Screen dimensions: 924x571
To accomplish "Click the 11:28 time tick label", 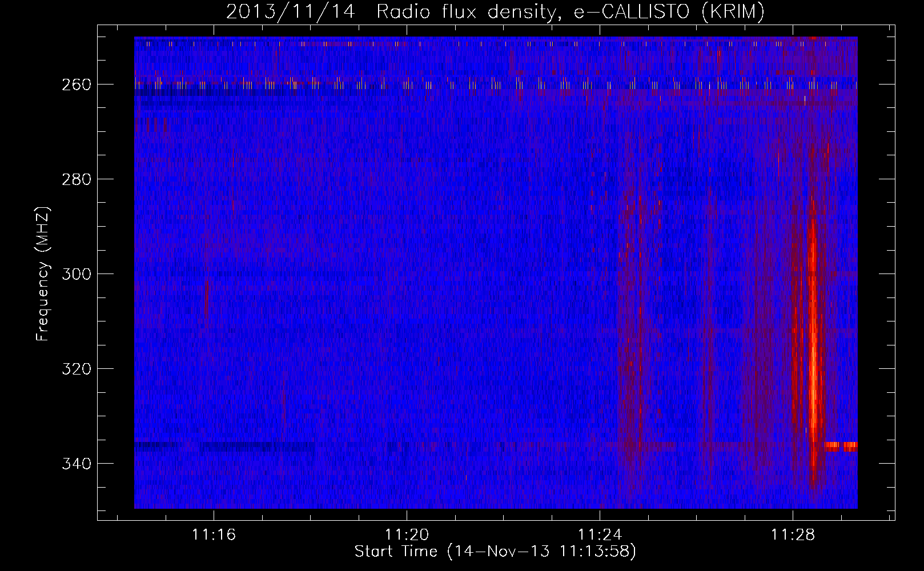I will coord(793,535).
